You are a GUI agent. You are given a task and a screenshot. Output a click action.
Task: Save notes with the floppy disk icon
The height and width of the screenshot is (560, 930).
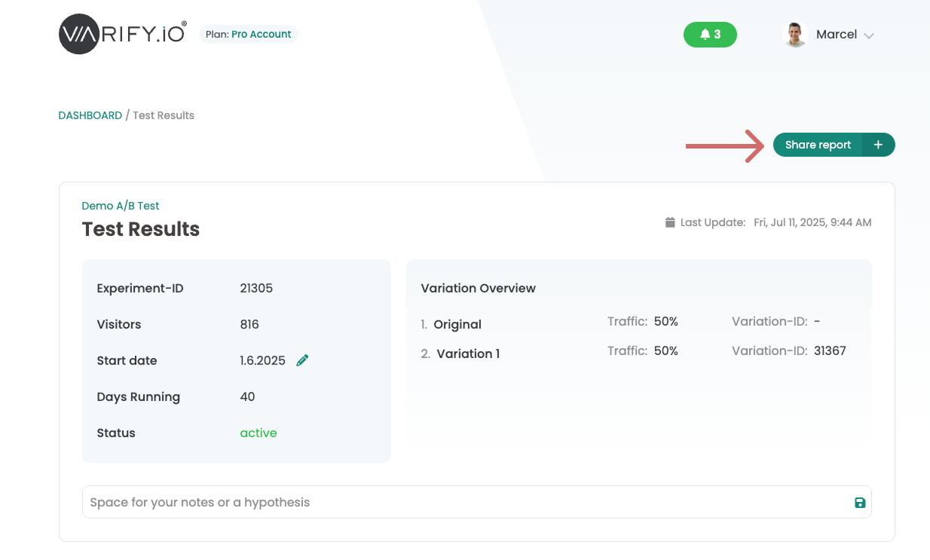click(860, 503)
